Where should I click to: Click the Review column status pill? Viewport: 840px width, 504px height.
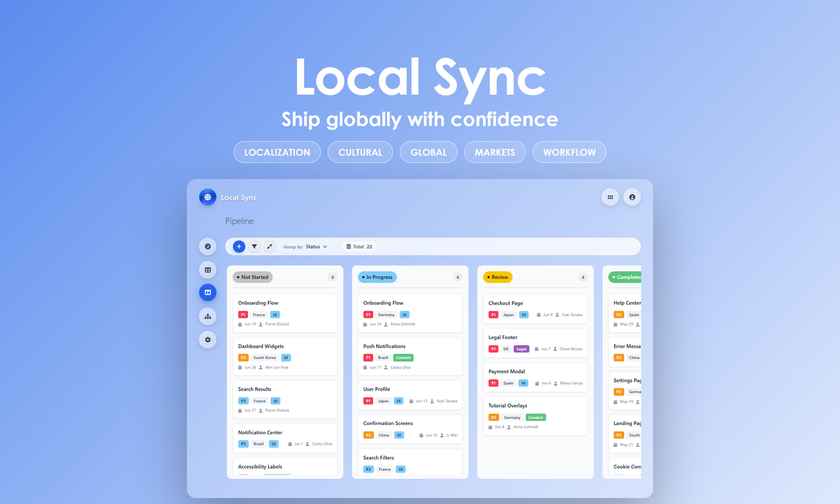498,277
